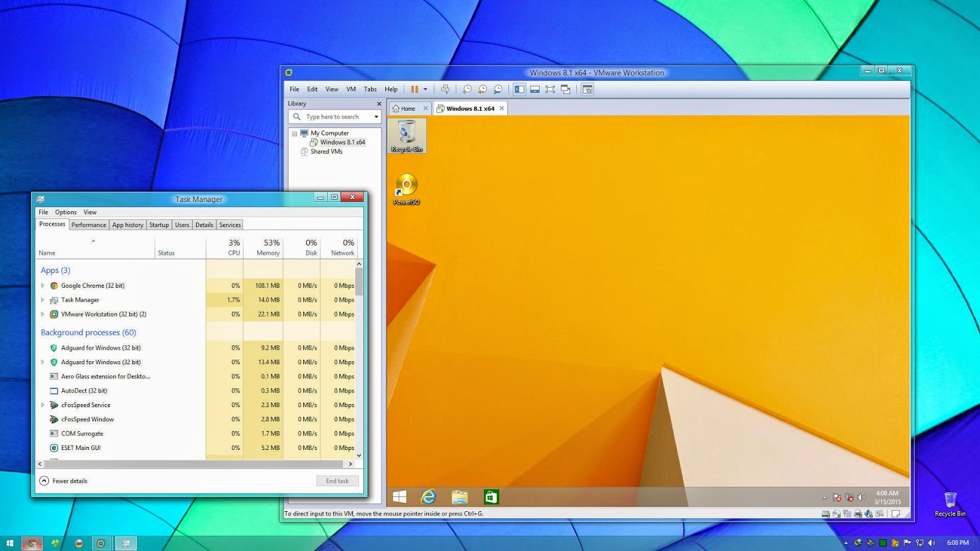The height and width of the screenshot is (551, 980).
Task: Select Shared VMs in Library tree
Action: tap(326, 152)
